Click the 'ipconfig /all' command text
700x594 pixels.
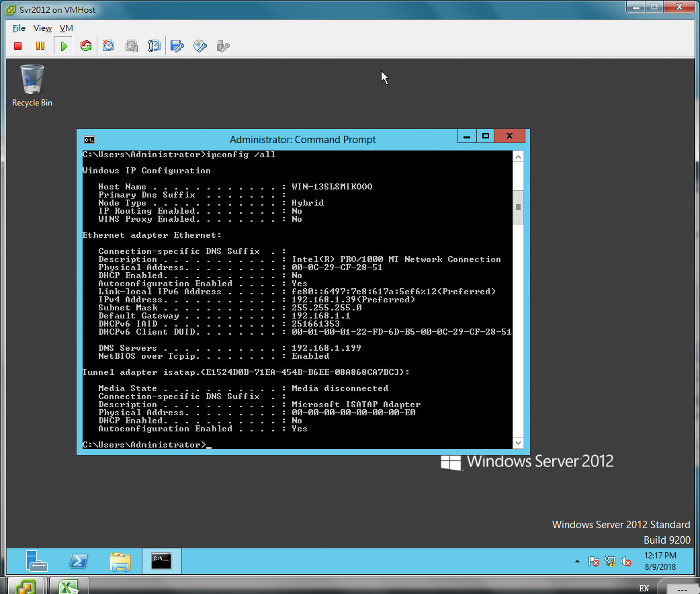click(240, 155)
